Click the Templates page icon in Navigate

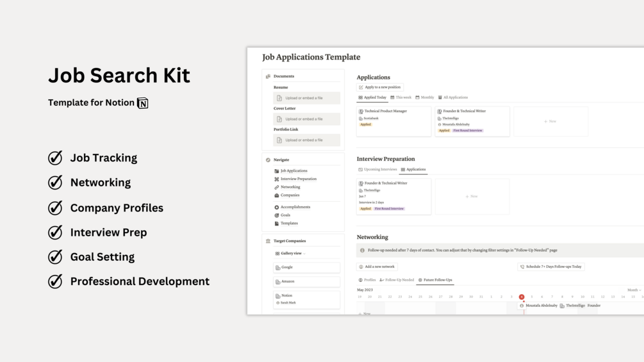tap(276, 224)
